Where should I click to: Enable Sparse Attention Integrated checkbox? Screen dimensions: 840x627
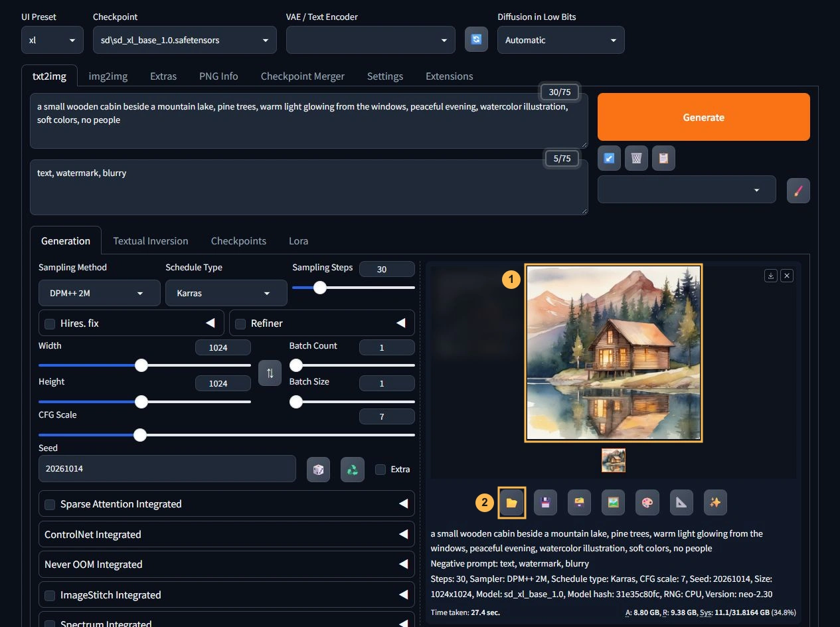(50, 504)
